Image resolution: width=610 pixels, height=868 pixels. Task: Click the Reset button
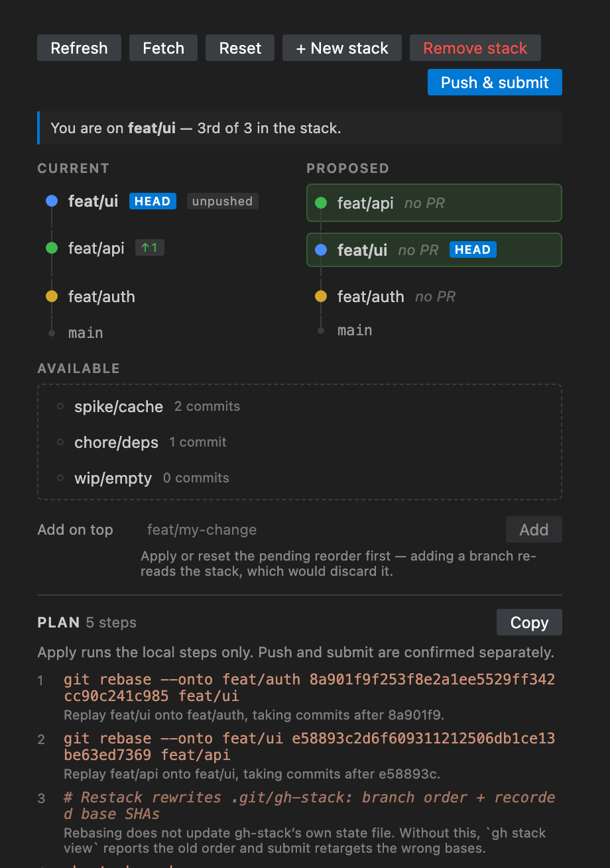(240, 48)
